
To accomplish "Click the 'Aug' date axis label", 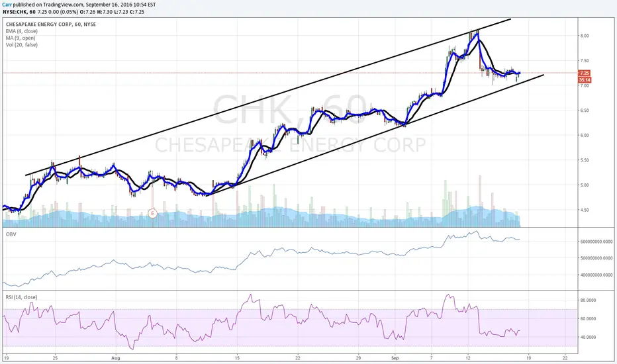I will tap(115, 358).
